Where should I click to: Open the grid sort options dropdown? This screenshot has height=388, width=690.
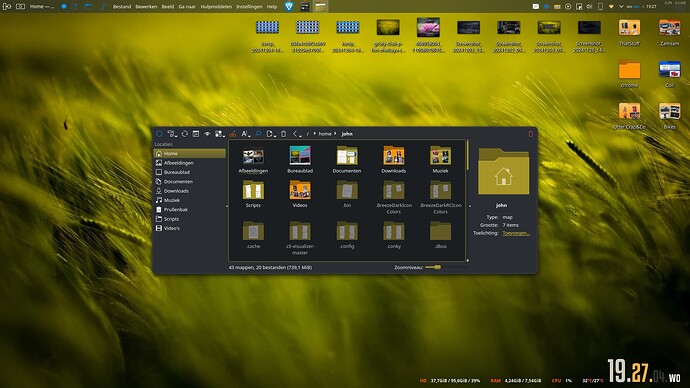click(220, 134)
